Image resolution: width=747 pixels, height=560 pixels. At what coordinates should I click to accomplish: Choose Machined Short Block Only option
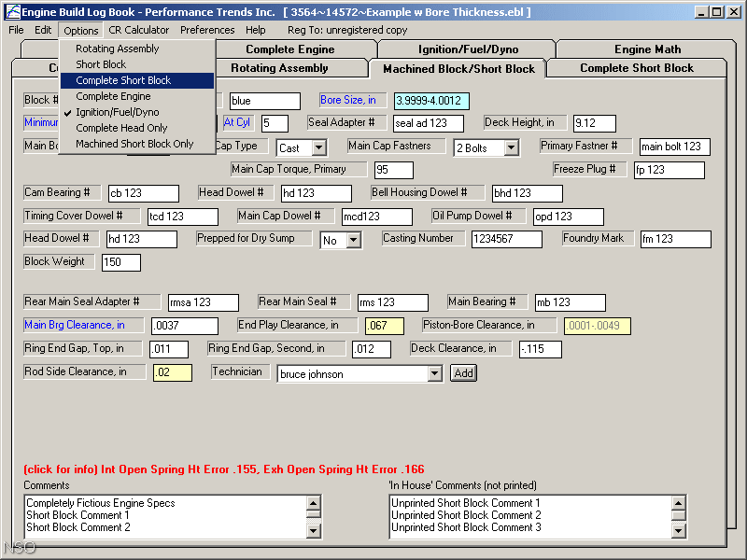click(137, 144)
